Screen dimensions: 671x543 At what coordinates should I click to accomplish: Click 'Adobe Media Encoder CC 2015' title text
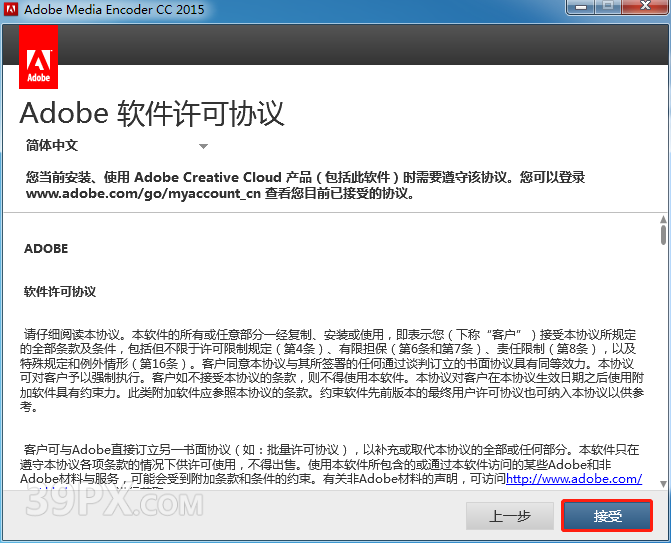point(114,9)
